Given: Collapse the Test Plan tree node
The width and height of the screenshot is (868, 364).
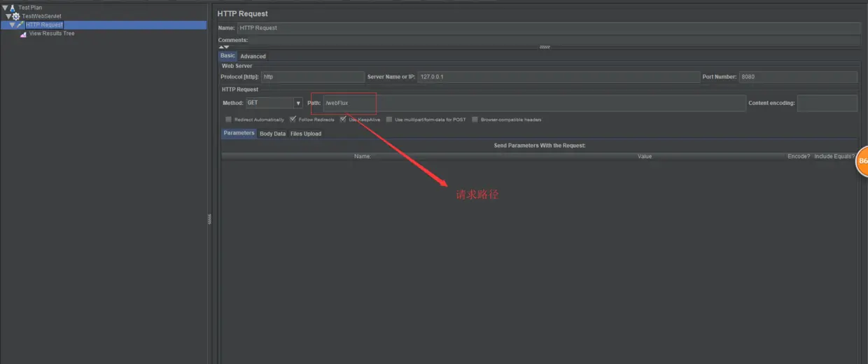Looking at the screenshot, I should (5, 7).
